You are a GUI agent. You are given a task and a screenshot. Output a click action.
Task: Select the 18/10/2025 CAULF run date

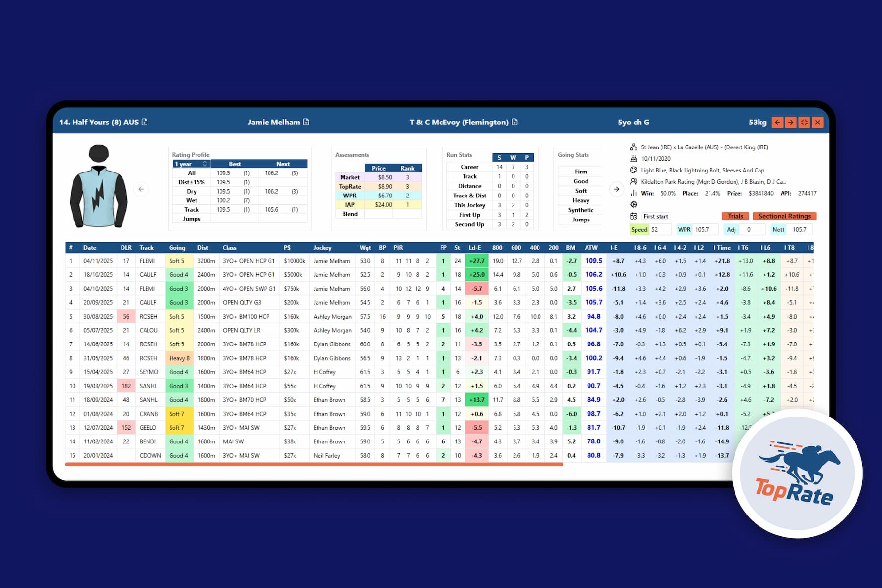coord(98,275)
